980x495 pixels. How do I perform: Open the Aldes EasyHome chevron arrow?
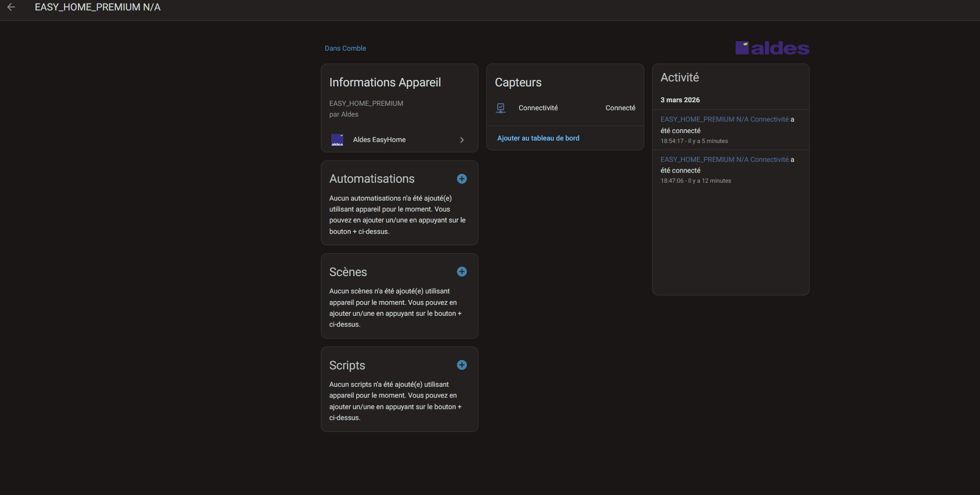tap(462, 140)
